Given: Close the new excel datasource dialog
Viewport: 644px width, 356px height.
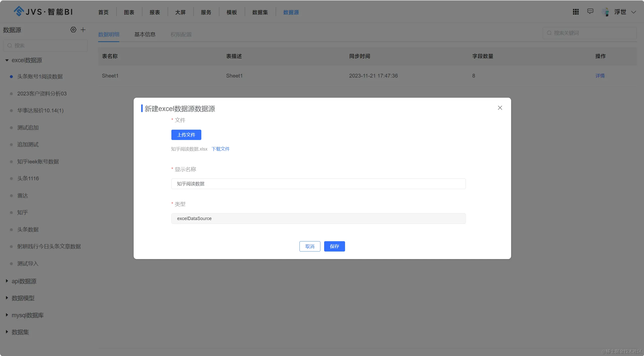Looking at the screenshot, I should [x=500, y=108].
